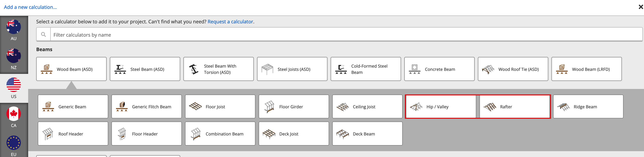This screenshot has width=644, height=157.
Task: Add a Ridge Beam label calculation
Action: (585, 107)
